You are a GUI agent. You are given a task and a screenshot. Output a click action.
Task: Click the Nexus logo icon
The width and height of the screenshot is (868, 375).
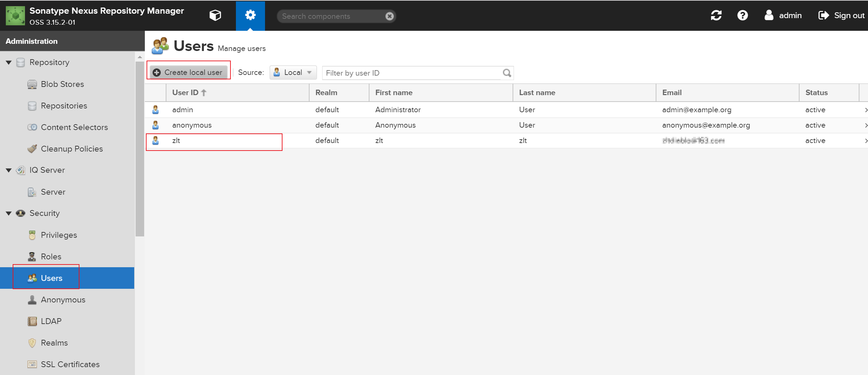15,16
